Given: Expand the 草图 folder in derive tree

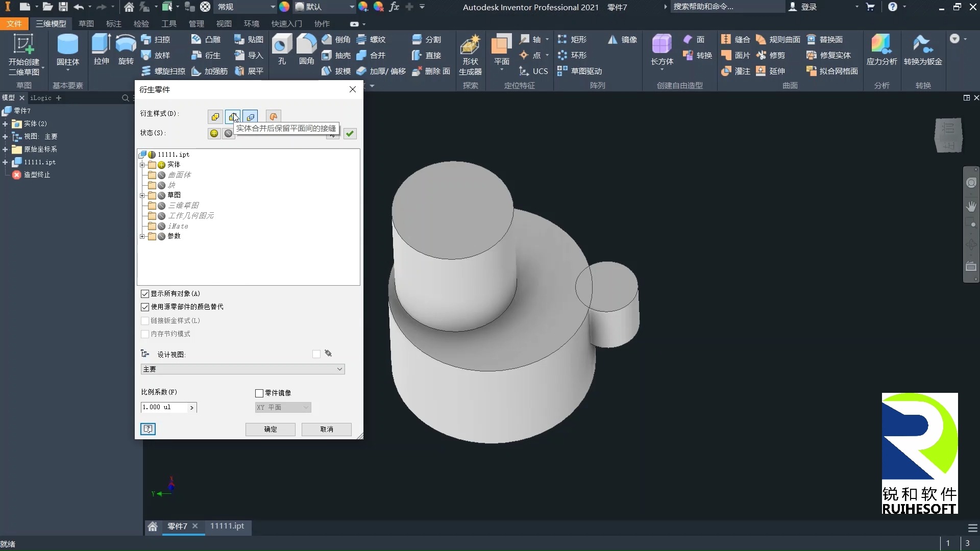Looking at the screenshot, I should coord(142,195).
